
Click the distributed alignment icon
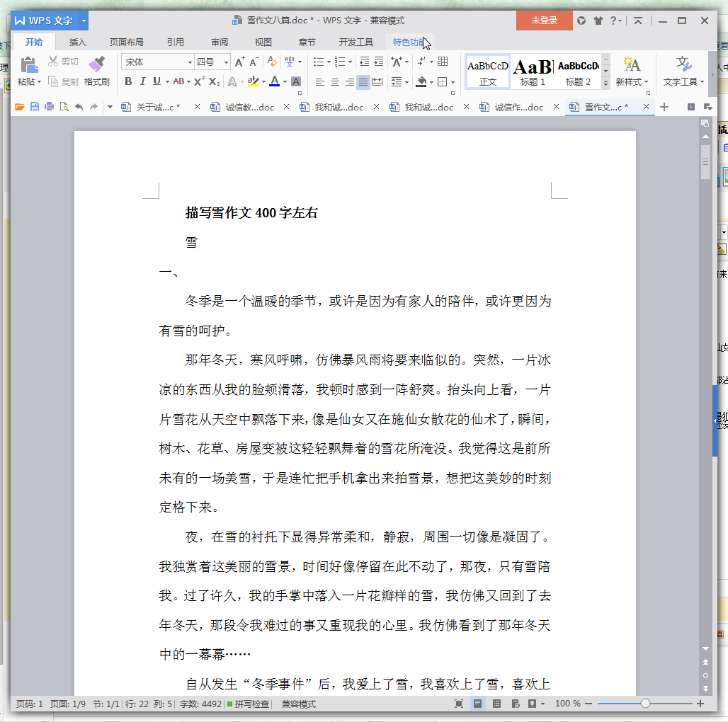(x=377, y=82)
